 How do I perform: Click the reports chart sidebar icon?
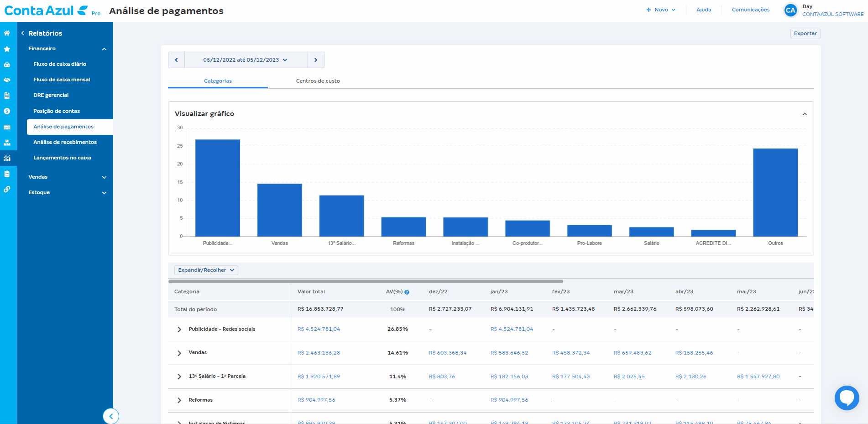(7, 158)
